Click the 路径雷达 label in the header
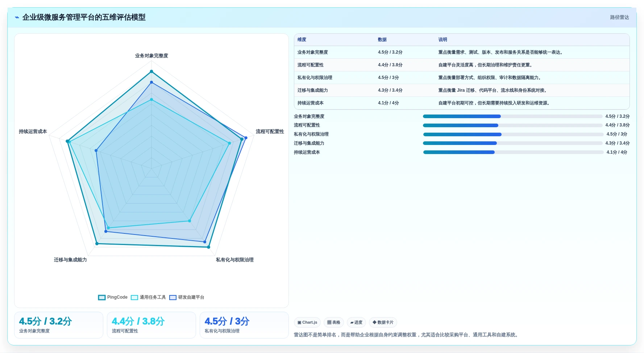This screenshot has height=353, width=644. [619, 17]
